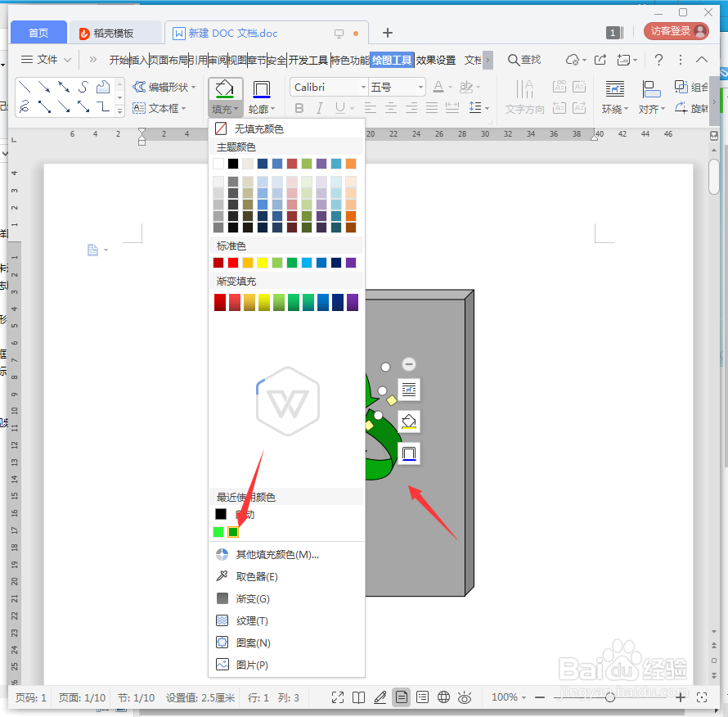
Task: Toggle Bold formatting
Action: 299,108
